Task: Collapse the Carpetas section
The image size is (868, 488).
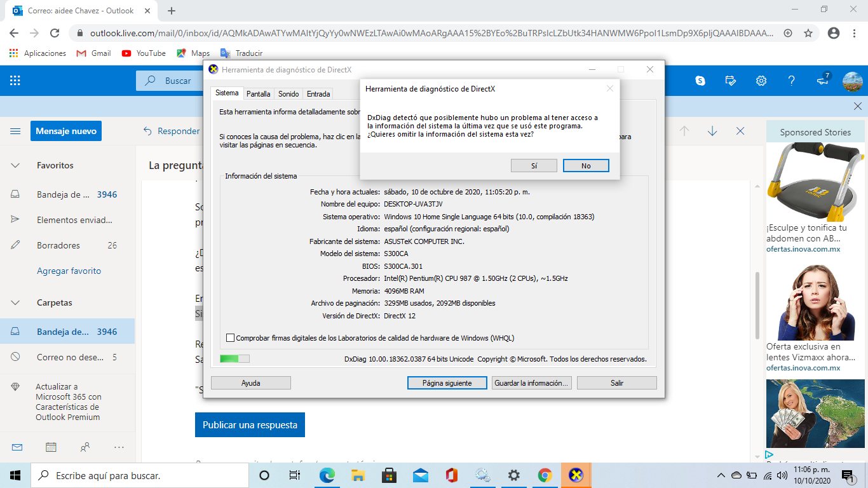Action: [15, 303]
